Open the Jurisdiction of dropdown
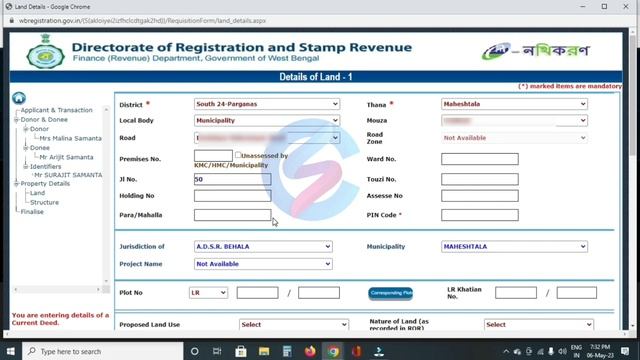 (x=263, y=247)
